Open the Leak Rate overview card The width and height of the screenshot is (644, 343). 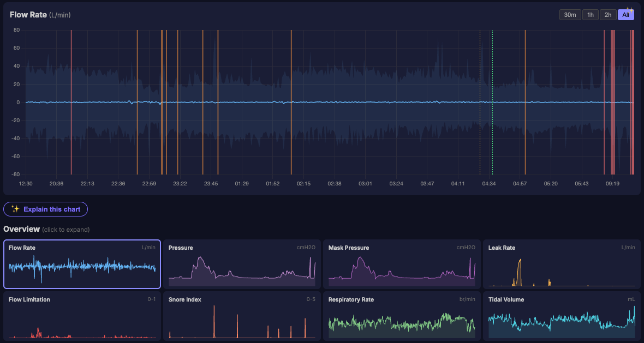coord(562,264)
